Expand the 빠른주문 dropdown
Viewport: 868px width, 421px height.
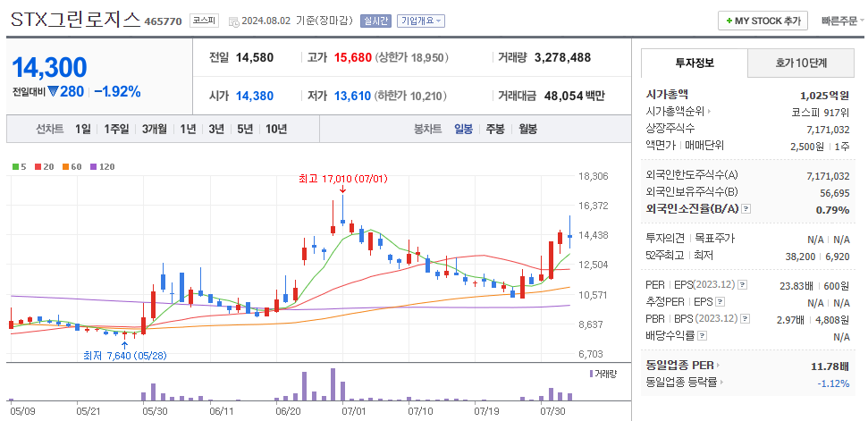pyautogui.click(x=843, y=21)
